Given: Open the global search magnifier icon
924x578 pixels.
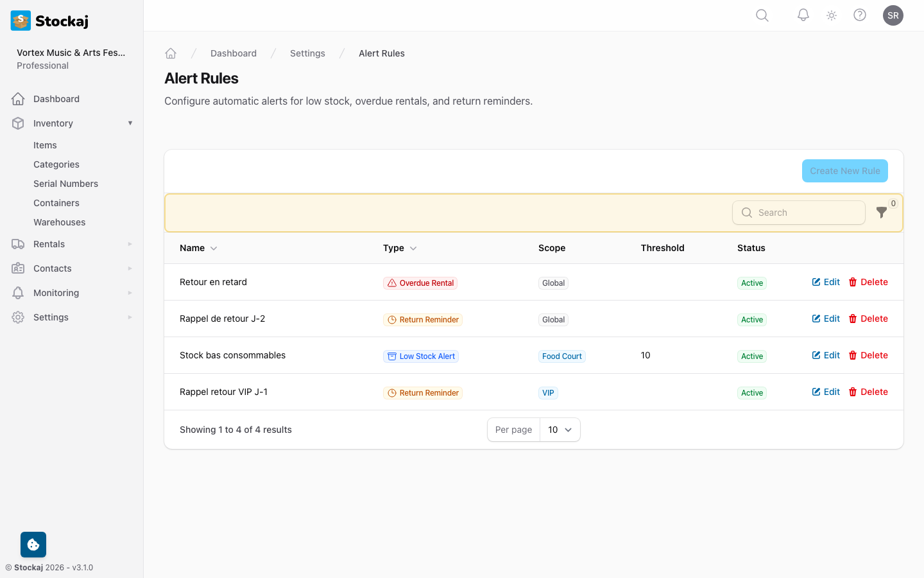Looking at the screenshot, I should [x=762, y=15].
